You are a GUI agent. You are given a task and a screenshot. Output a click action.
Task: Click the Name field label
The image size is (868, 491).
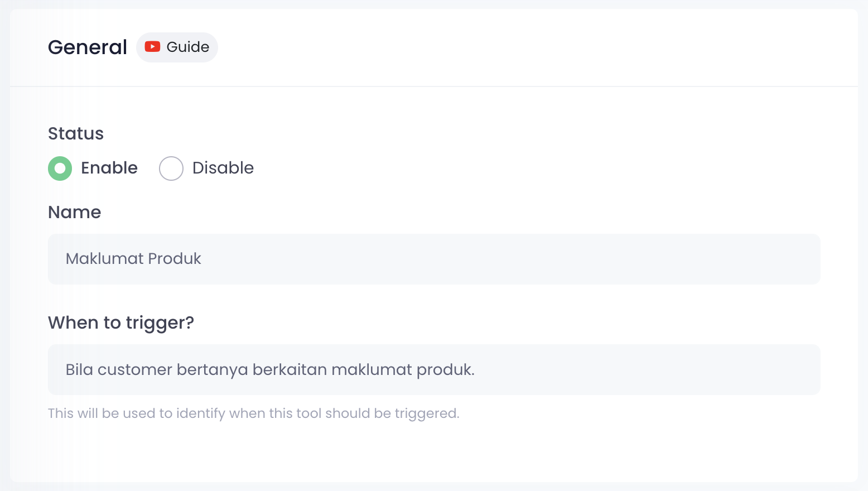(75, 213)
